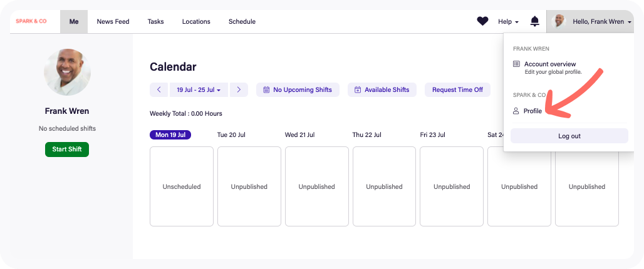Click the heart icon in the top bar
Image resolution: width=644 pixels, height=269 pixels.
coord(482,21)
